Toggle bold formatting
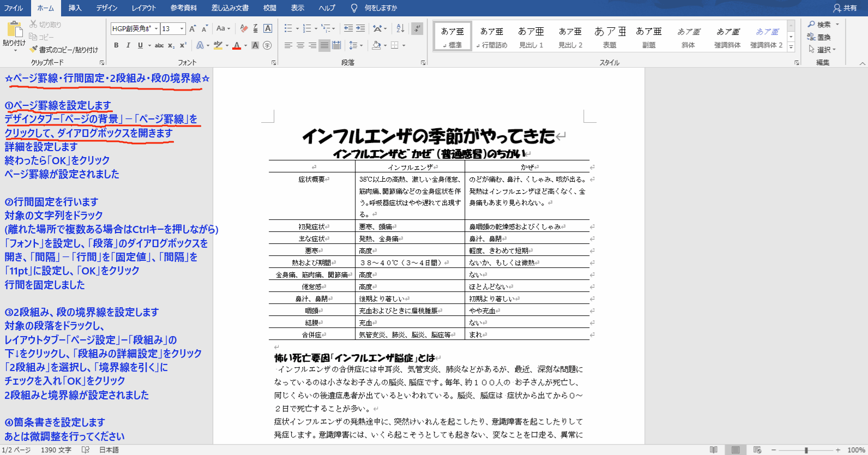The height and width of the screenshot is (455, 868). click(116, 45)
